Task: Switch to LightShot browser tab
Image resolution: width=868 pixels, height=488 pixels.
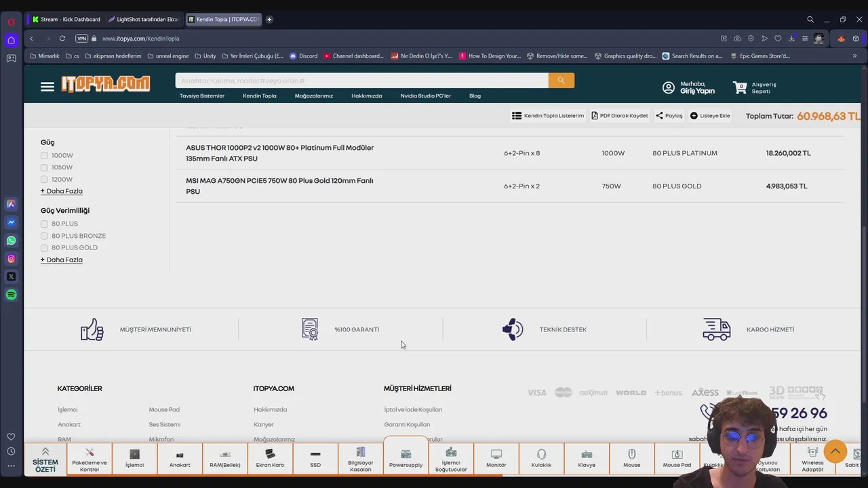Action: (143, 19)
